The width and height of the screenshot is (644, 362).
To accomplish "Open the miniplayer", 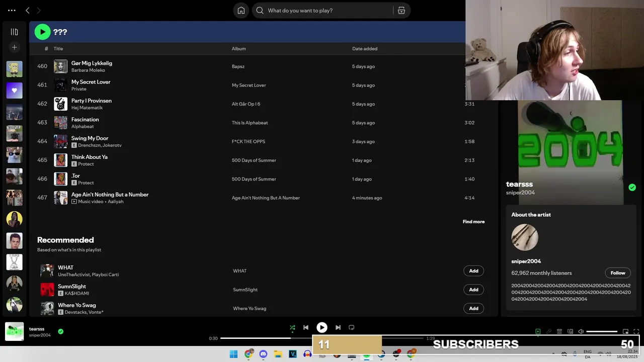I will (625, 331).
